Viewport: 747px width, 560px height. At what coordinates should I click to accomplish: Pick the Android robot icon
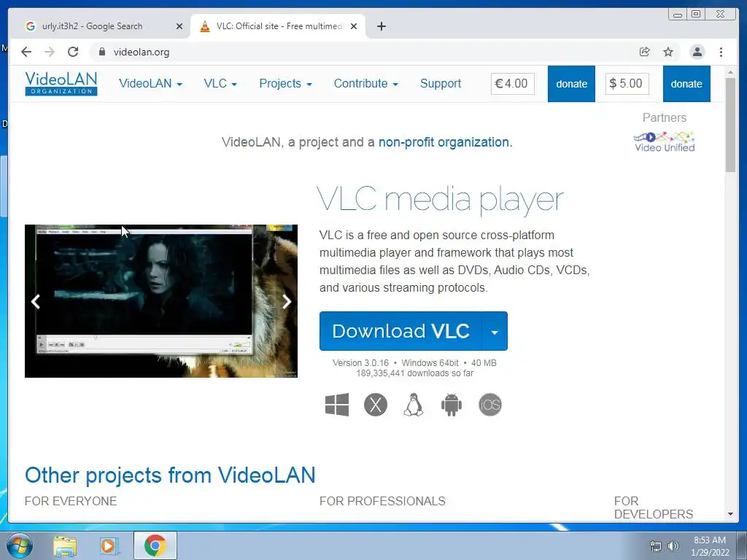click(451, 405)
